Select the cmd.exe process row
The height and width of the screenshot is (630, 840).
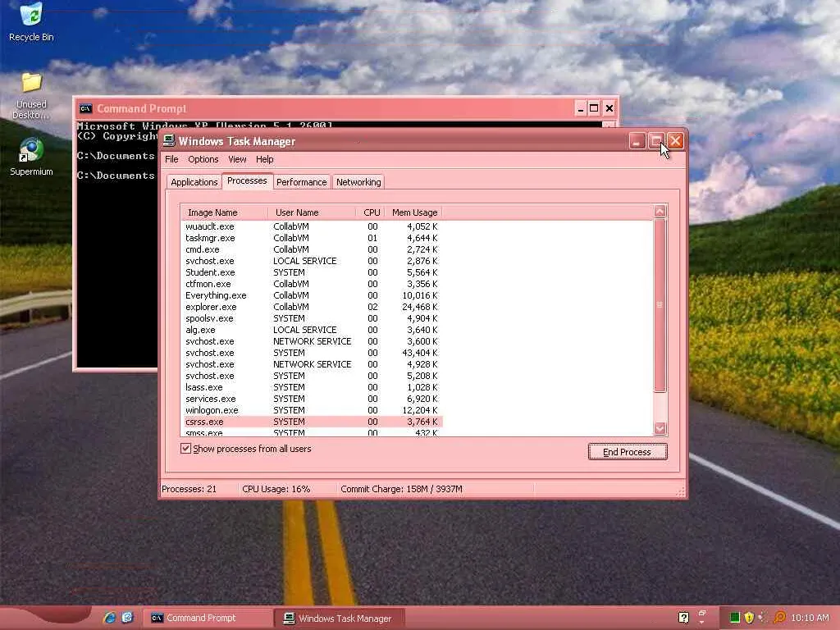click(312, 249)
